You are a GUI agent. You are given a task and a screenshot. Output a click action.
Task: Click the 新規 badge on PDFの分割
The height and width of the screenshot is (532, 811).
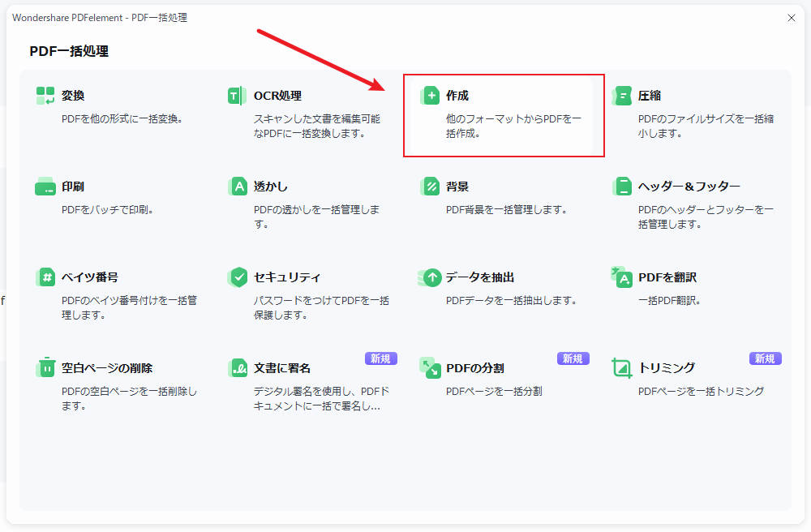[573, 358]
